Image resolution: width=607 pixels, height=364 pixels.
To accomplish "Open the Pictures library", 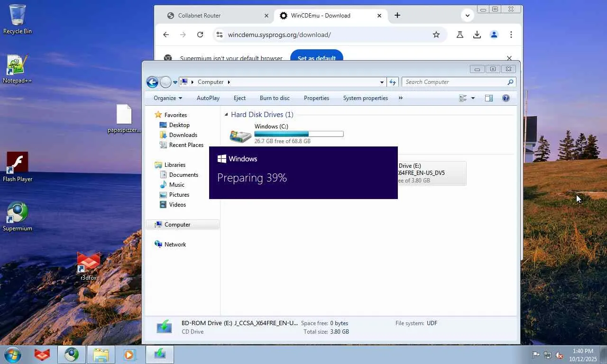I will point(179,195).
